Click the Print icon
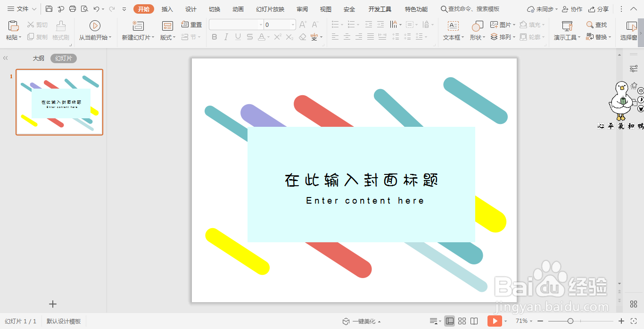The height and width of the screenshot is (329, 644). (73, 9)
